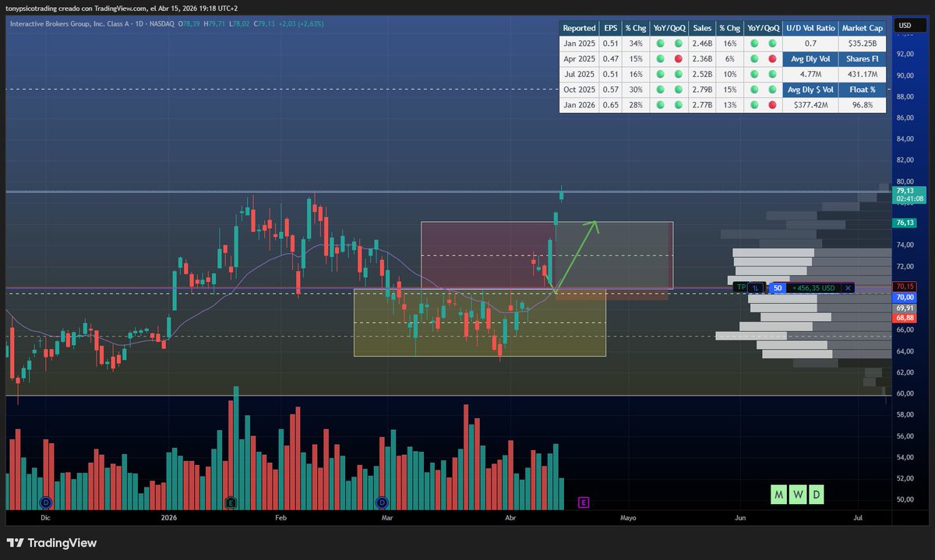Select the W weekly timeframe button
The height and width of the screenshot is (560, 935).
coord(797,495)
